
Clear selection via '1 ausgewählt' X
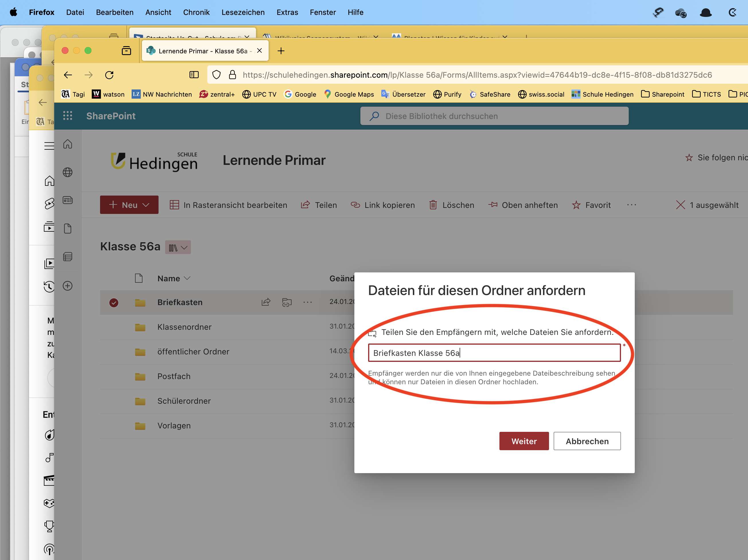point(680,205)
